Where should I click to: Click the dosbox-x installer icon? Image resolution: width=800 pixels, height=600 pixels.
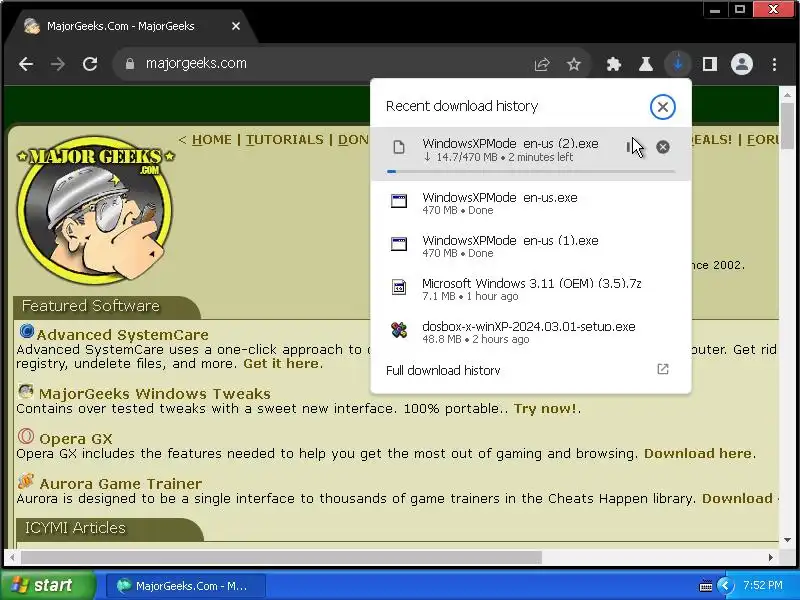coord(399,330)
